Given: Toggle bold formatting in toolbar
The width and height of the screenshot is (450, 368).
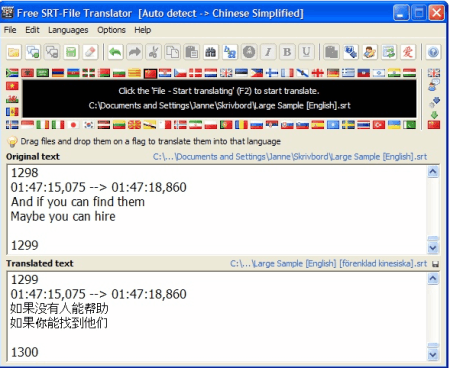Looking at the screenshot, I should click(287, 52).
